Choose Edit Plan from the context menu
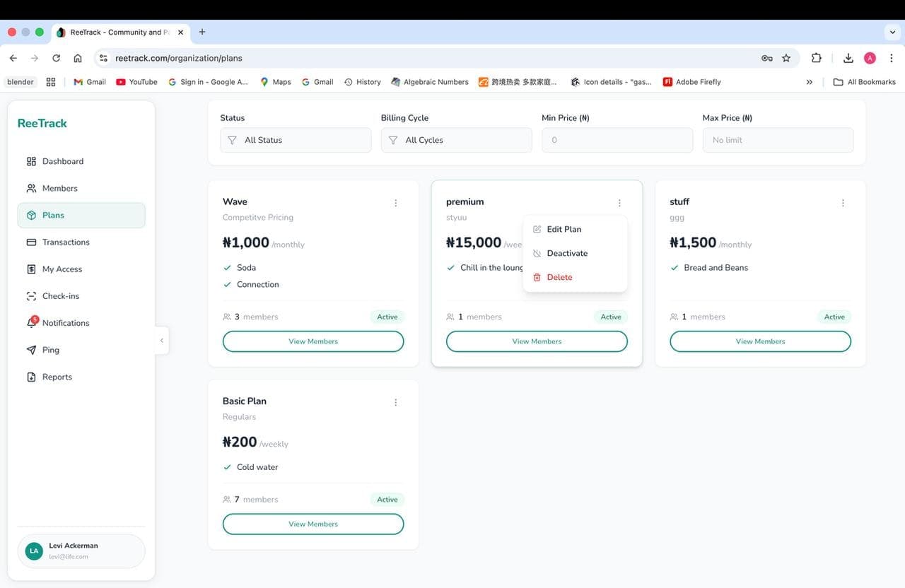This screenshot has width=905, height=588. point(564,229)
